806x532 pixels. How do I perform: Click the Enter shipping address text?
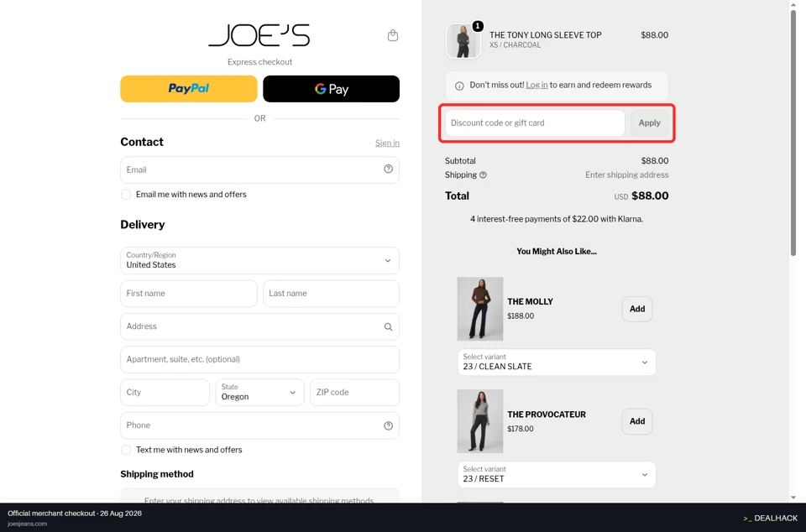coord(626,175)
